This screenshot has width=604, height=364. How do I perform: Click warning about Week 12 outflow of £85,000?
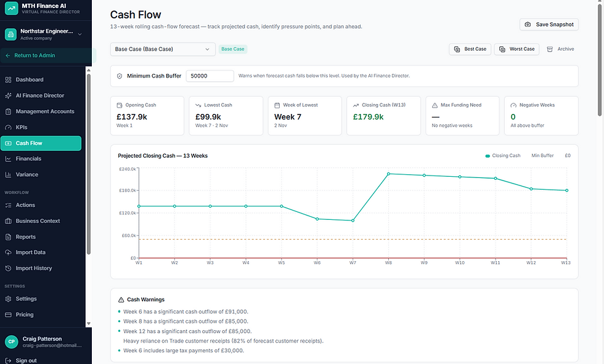187,331
